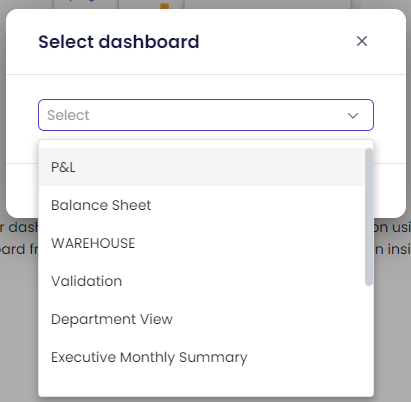Image resolution: width=411 pixels, height=402 pixels.
Task: Click the dialog header divider area
Action: (206, 74)
